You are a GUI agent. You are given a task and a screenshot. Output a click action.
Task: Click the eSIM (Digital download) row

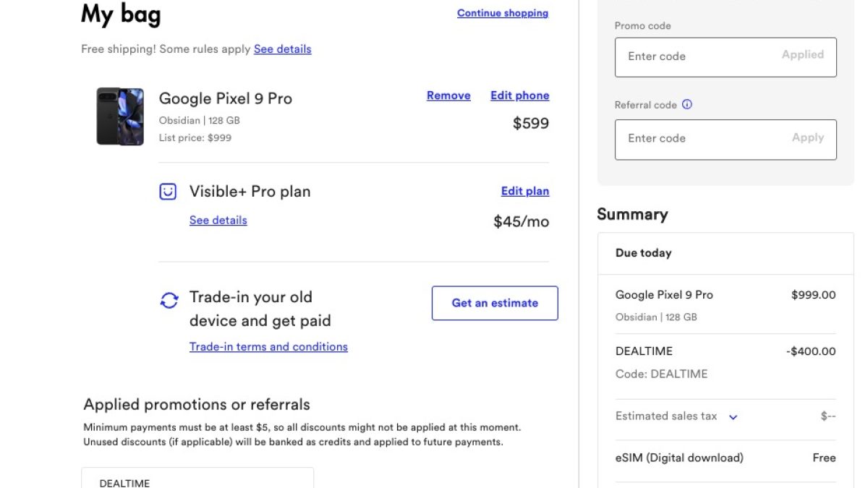pos(726,458)
